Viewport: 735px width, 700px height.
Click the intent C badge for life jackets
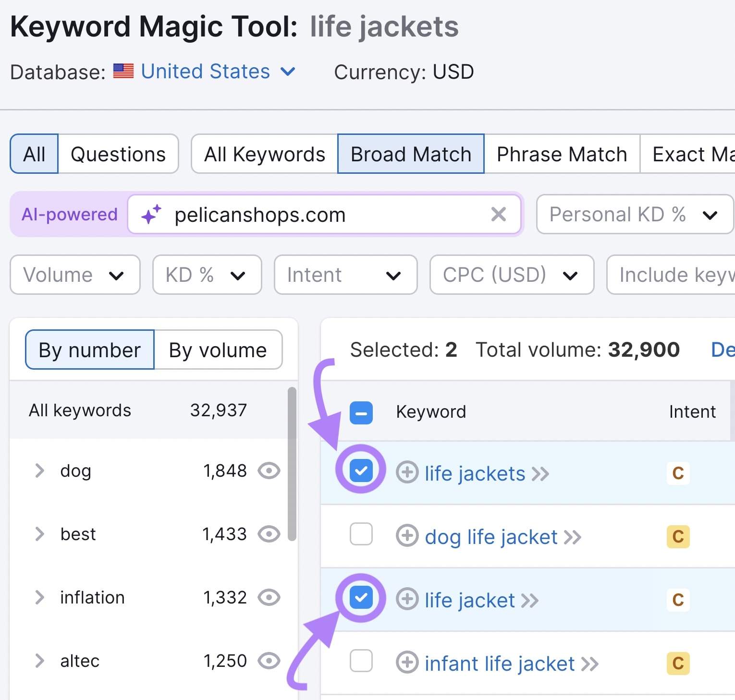point(678,473)
